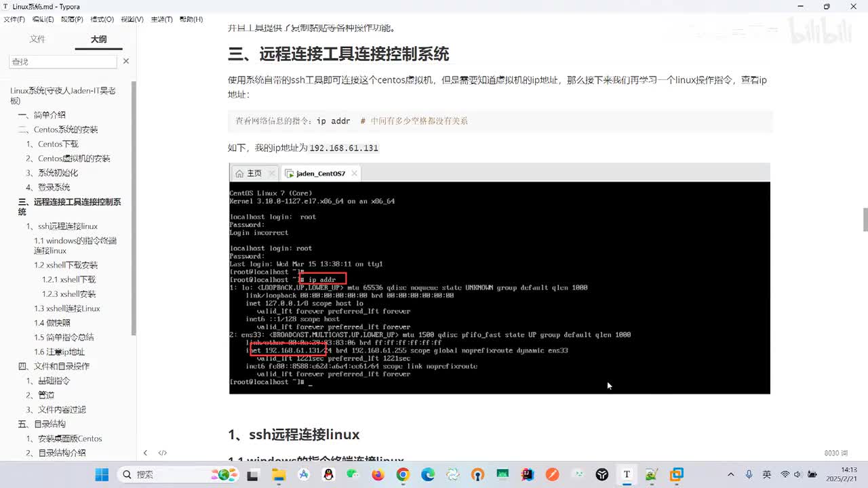
Task: Open volume control in system tray
Action: click(797, 474)
